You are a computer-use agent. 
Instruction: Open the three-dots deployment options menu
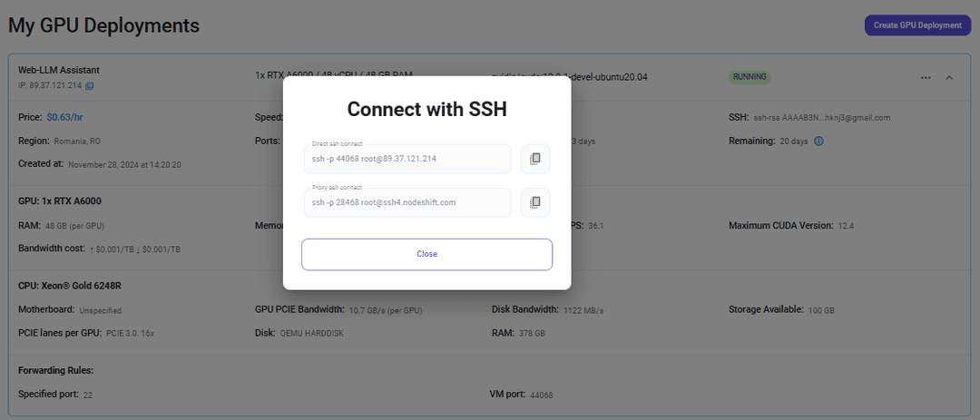click(926, 77)
